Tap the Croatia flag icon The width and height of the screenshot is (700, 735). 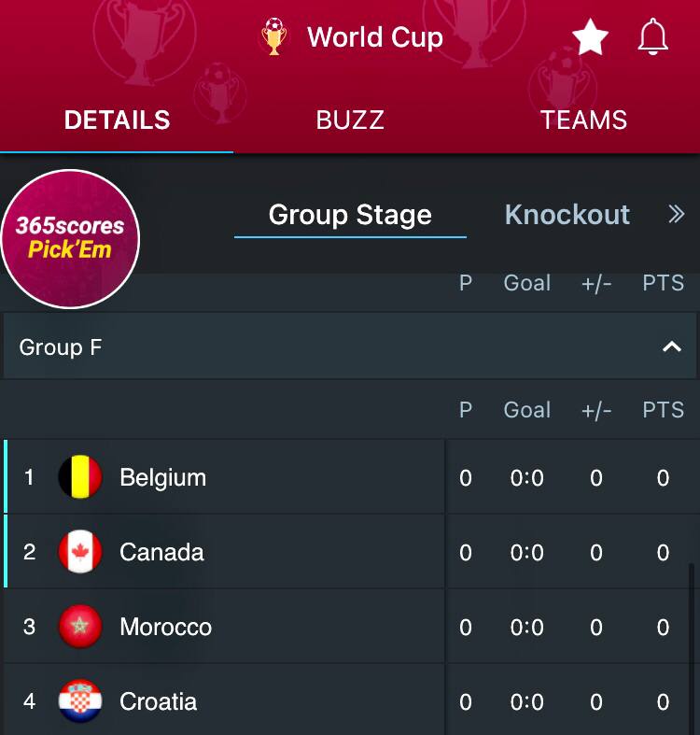[x=80, y=701]
